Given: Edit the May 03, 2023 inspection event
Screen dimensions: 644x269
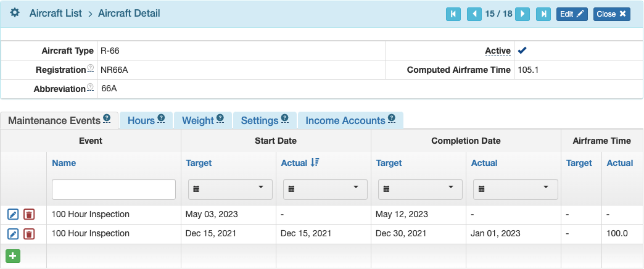Looking at the screenshot, I should 13,214.
